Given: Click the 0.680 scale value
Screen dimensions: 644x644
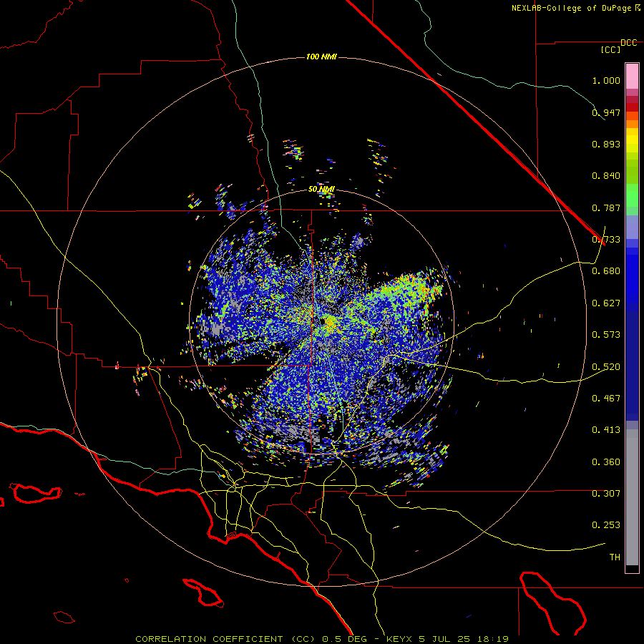Looking at the screenshot, I should 606,271.
